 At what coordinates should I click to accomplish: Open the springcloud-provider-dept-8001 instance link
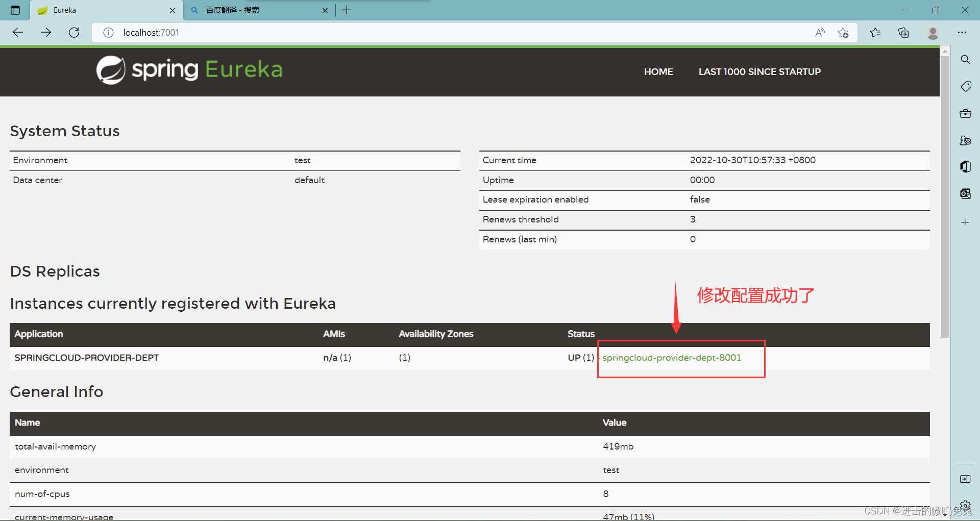[x=672, y=358]
